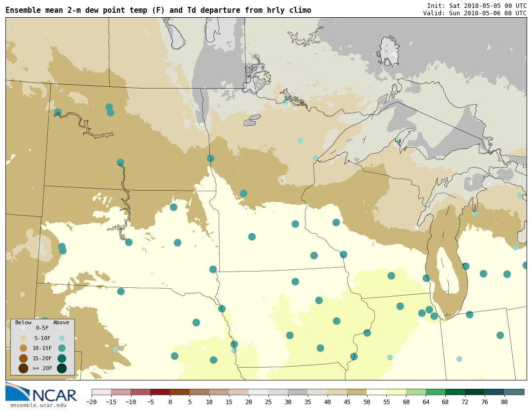
Task: Open the ensemble.ucar.edu link
Action: (x=38, y=406)
